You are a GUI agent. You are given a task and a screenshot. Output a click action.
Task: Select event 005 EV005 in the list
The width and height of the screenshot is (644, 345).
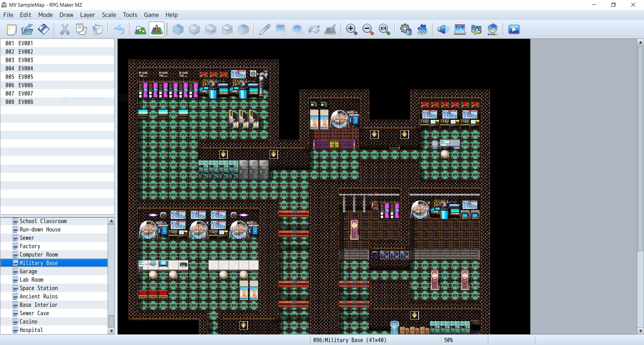point(57,77)
